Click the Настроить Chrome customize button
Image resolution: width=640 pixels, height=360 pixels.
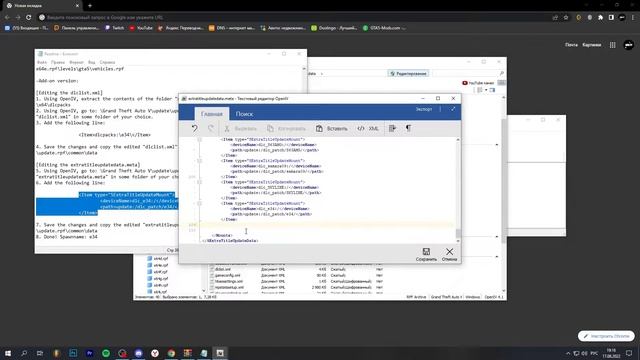coord(606,336)
